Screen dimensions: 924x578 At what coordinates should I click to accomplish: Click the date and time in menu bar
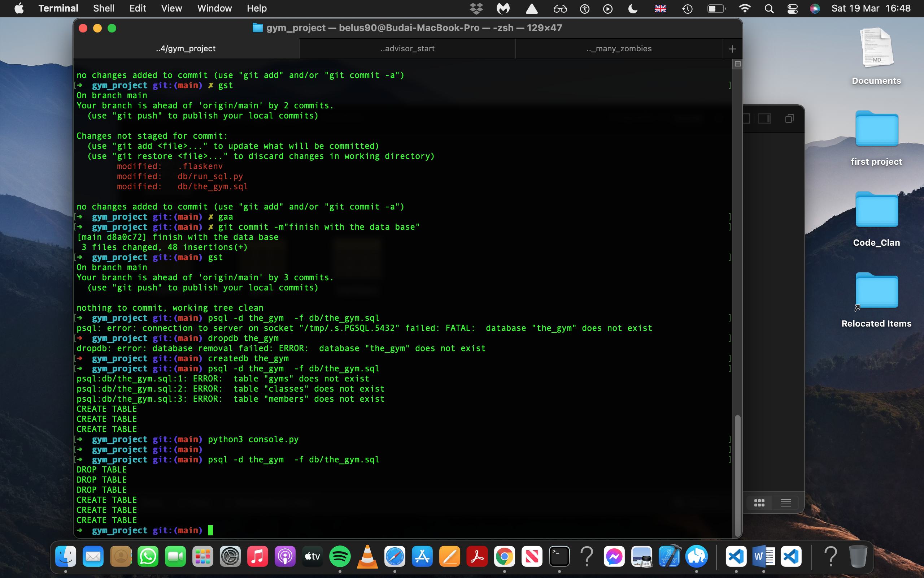click(871, 8)
